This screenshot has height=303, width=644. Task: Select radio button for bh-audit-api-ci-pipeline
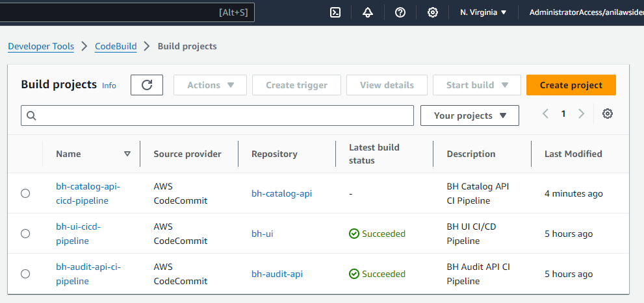pos(25,274)
